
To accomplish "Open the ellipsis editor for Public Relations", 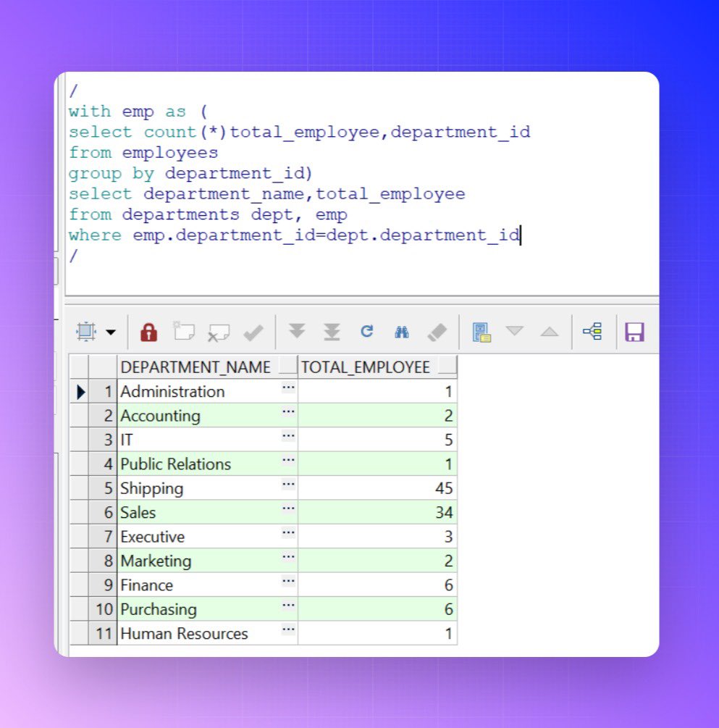I will (288, 460).
